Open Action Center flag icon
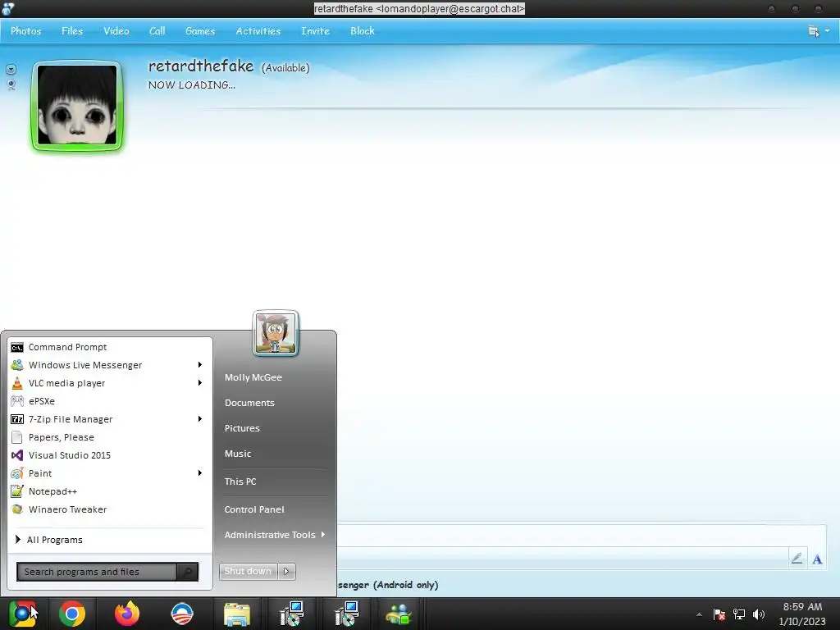 (x=719, y=614)
